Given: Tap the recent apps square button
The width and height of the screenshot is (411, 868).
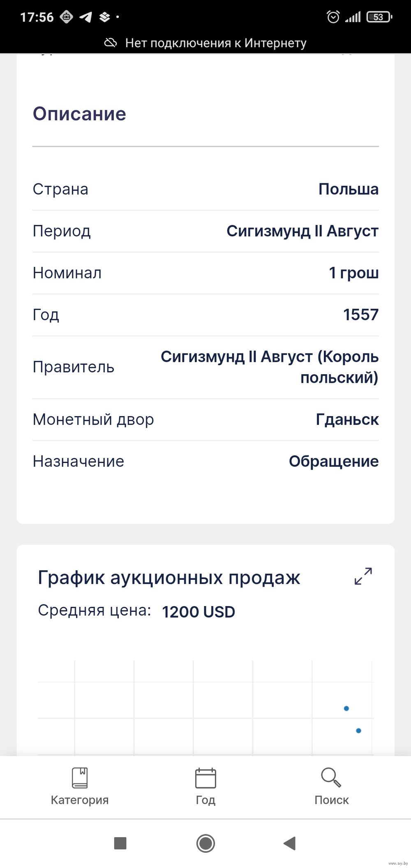Looking at the screenshot, I should (120, 843).
